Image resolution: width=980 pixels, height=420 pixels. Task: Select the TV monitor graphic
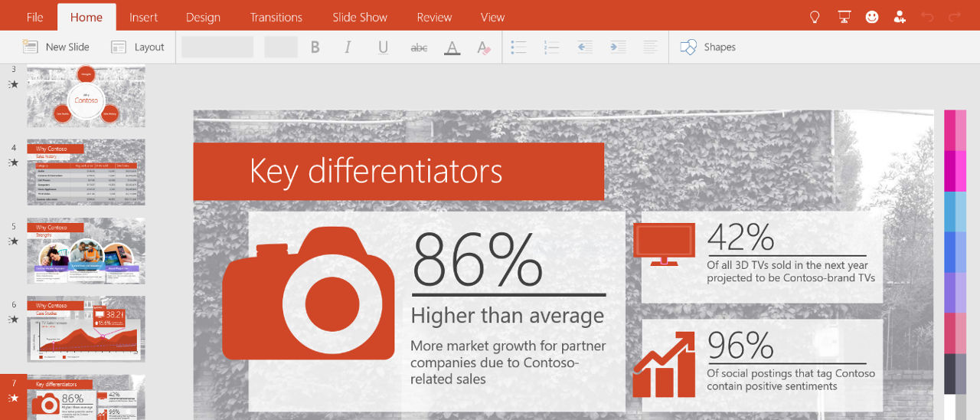(x=665, y=244)
